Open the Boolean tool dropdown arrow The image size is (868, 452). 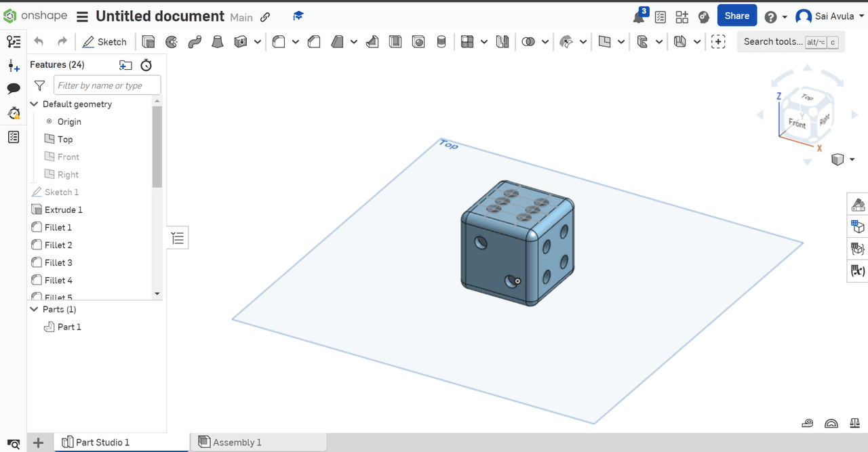pos(545,42)
